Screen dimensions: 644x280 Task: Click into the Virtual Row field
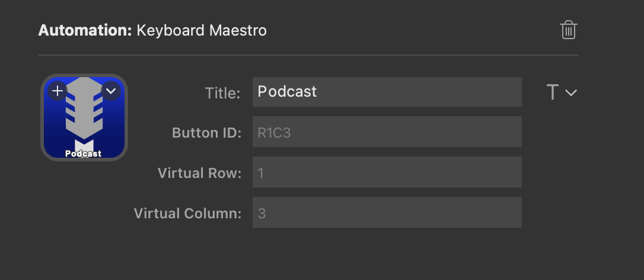[x=387, y=172]
